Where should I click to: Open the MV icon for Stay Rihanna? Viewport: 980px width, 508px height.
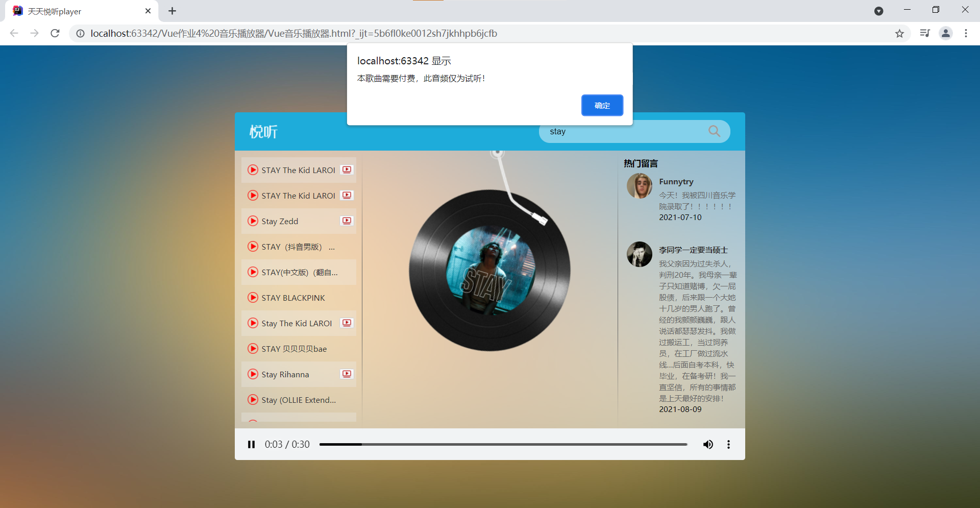click(x=347, y=374)
